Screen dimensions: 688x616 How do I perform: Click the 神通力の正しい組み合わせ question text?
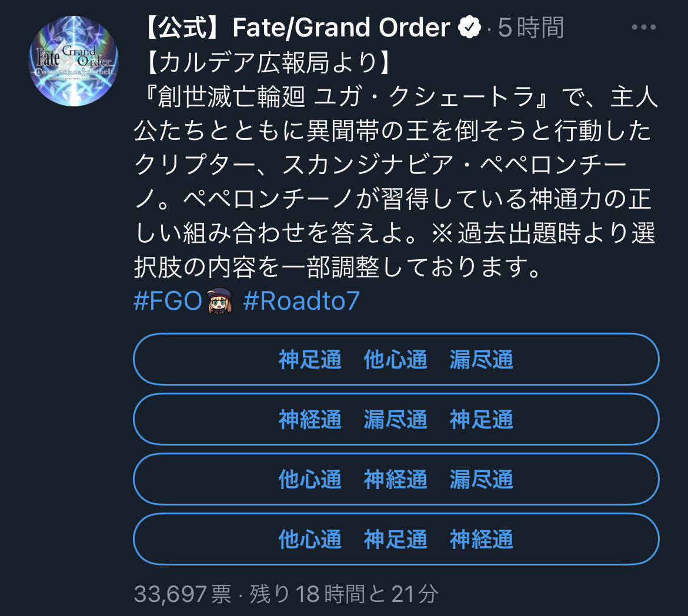(588, 200)
